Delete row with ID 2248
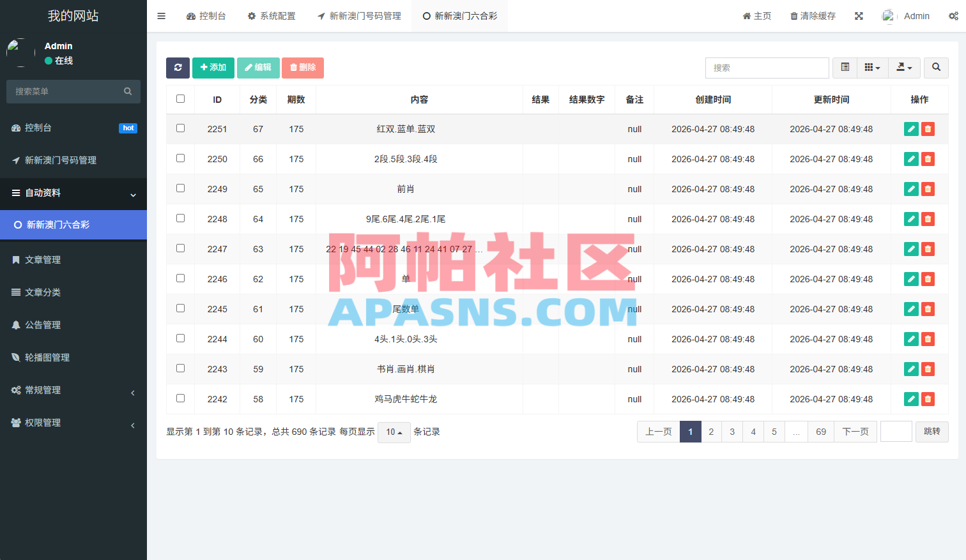Viewport: 966px width, 560px height. (928, 219)
